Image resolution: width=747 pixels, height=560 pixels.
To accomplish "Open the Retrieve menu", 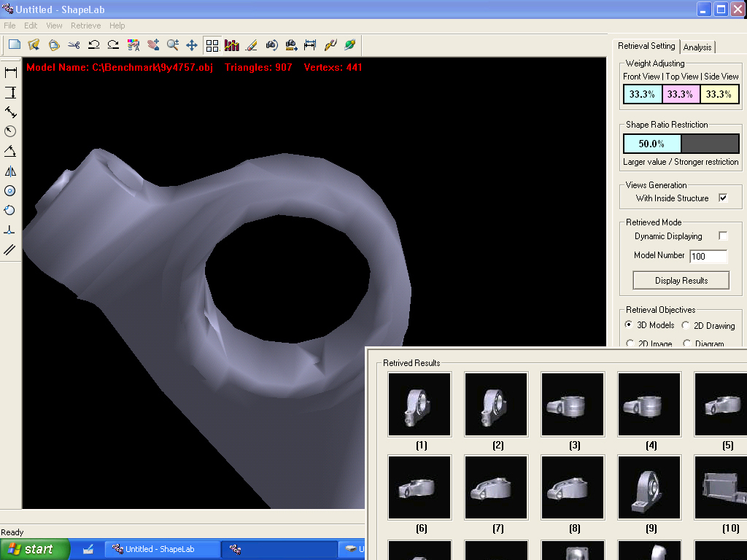I will pos(85,26).
